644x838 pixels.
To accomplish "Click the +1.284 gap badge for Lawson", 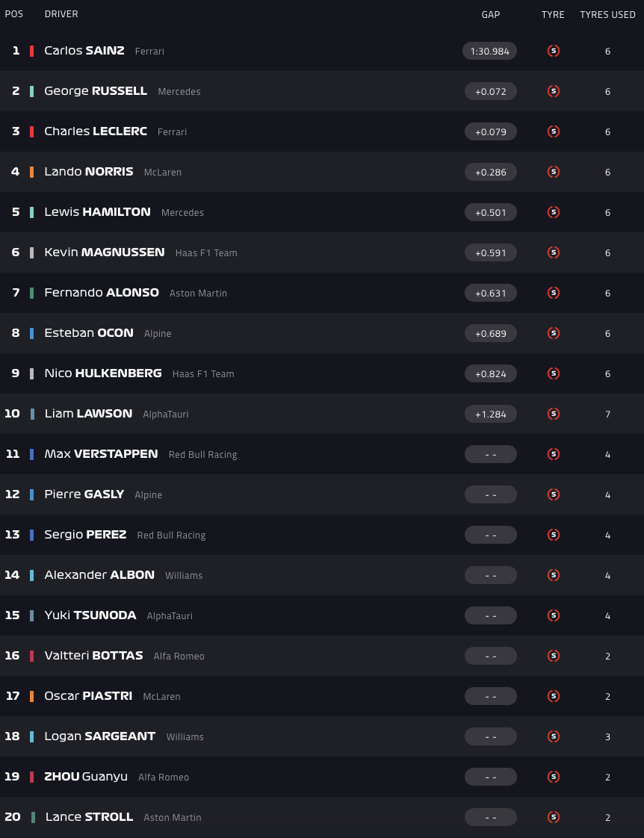I will click(490, 414).
